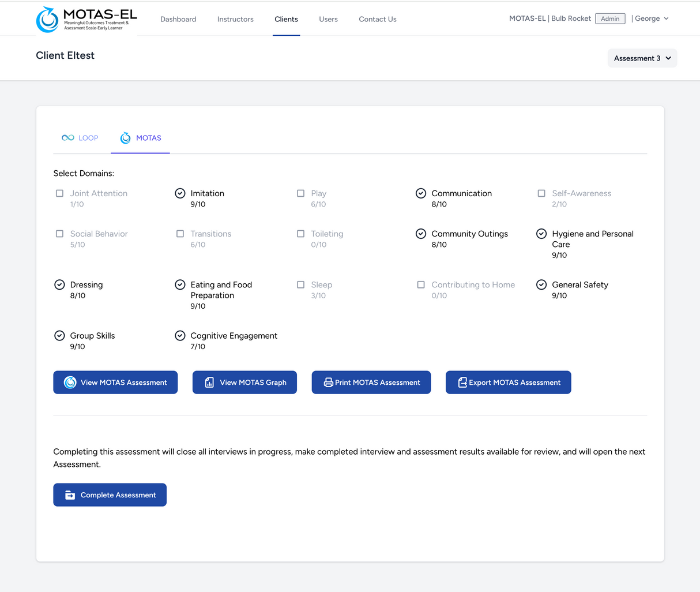Click the archive icon on Complete Assessment
The image size is (700, 592).
tap(70, 494)
